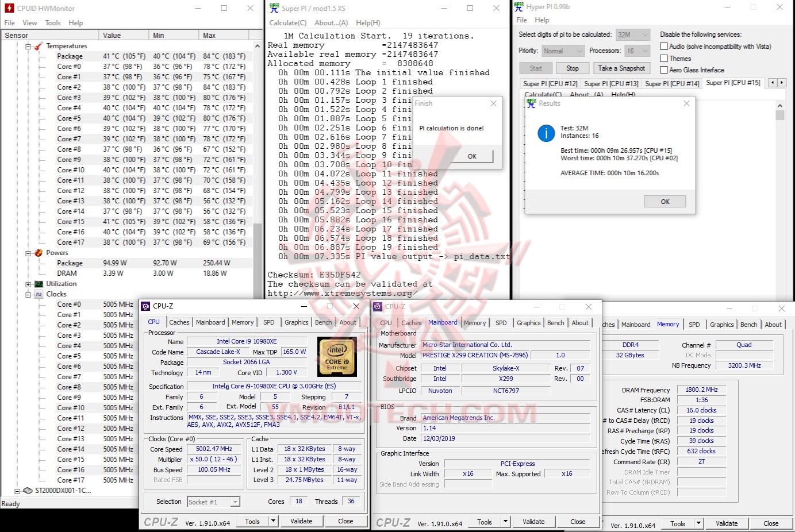This screenshot has width=795, height=532.
Task: Open the Hyper PI File menu
Action: pyautogui.click(x=521, y=20)
